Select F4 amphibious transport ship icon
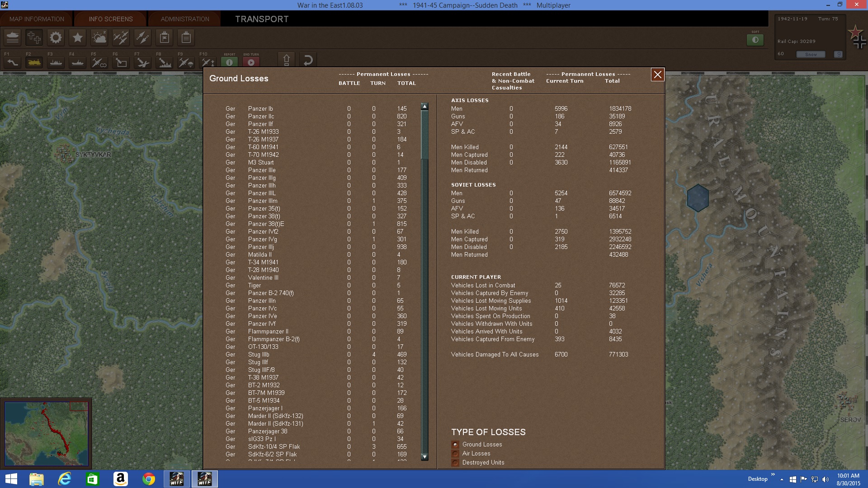The image size is (868, 488). click(x=78, y=62)
